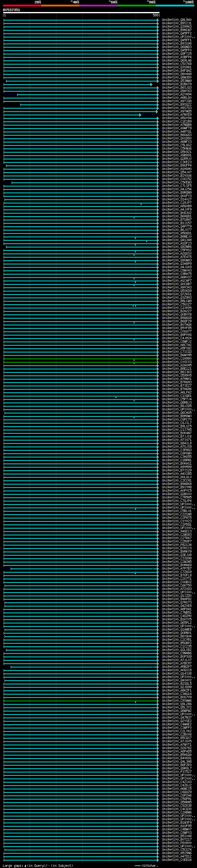This screenshot has height=868, width=197.
Task: Select hit label UniRef100_C0SCV3
Action: click(176, 362)
